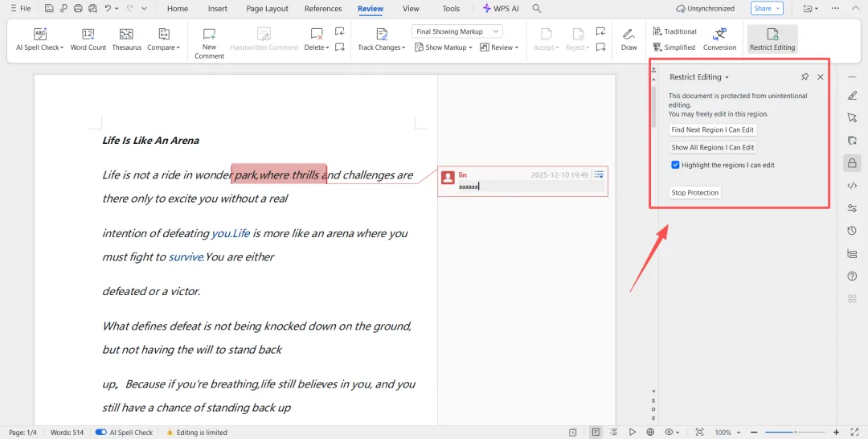Click the Restrict Editing ribbon button
The width and height of the screenshot is (868, 439).
772,40
